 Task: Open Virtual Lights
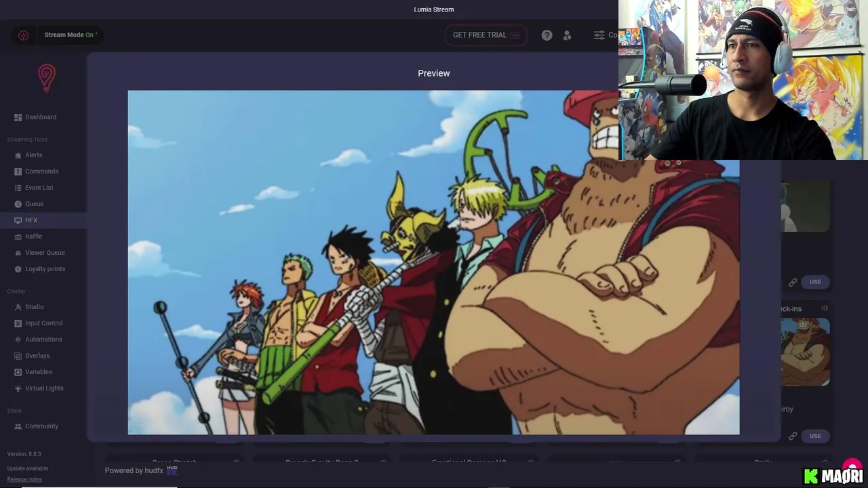tap(43, 388)
